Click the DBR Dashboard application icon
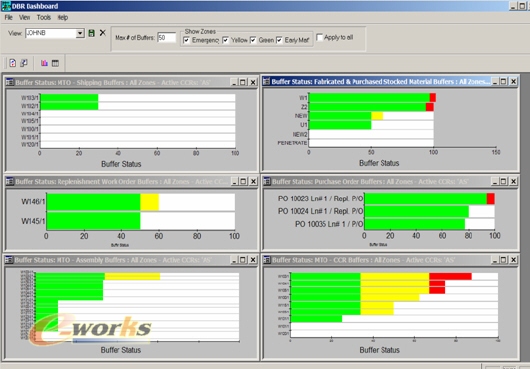The height and width of the screenshot is (369, 530). click(x=6, y=6)
